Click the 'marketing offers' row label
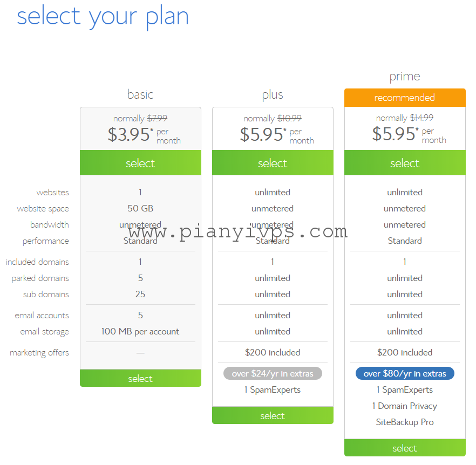Screen dimensions: 476x465 click(x=39, y=353)
